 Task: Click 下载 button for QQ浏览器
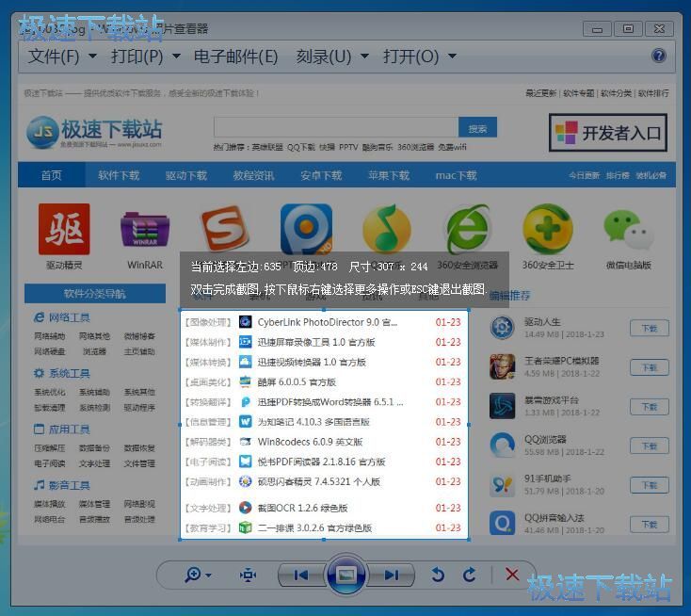click(650, 446)
